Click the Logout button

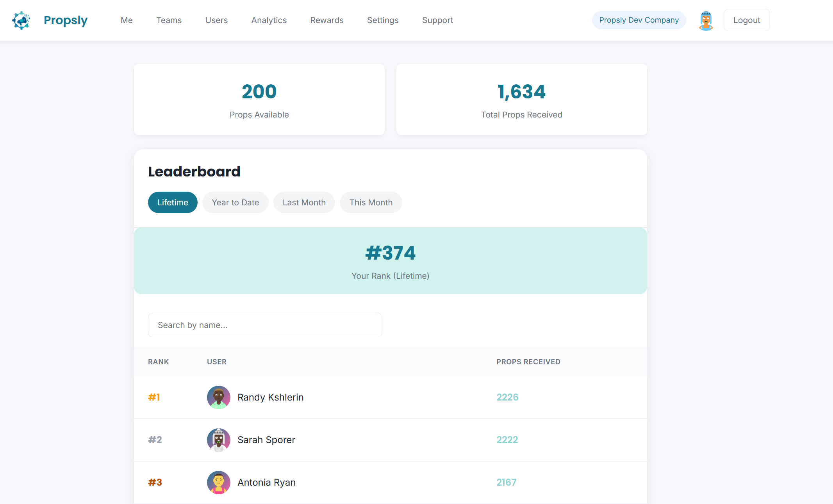746,20
